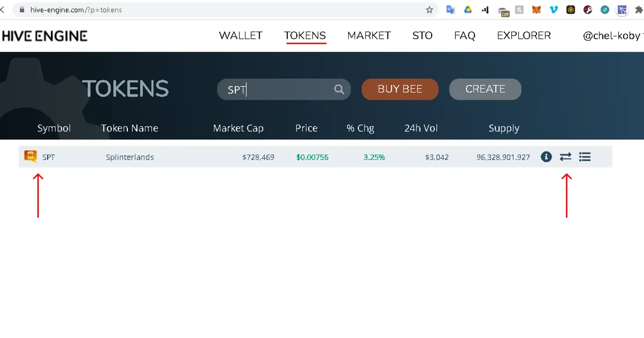The width and height of the screenshot is (644, 338).
Task: Click the gray 'h' extension icon
Action: point(519,10)
